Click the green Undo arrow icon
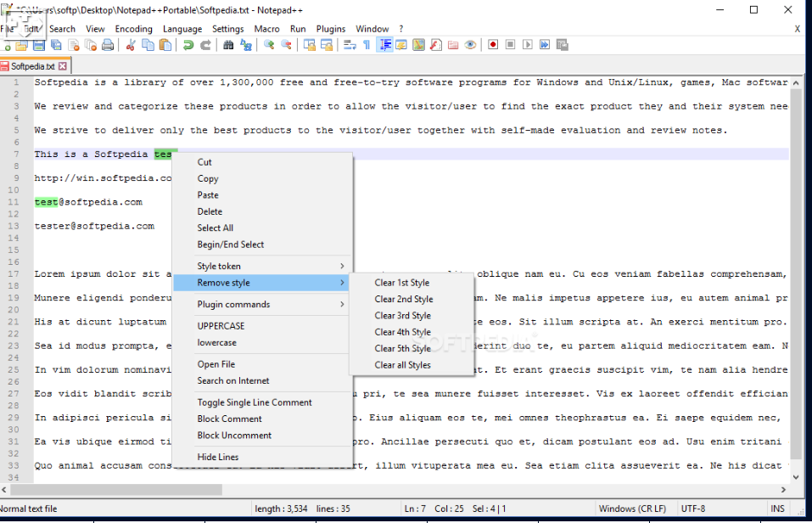Image resolution: width=812 pixels, height=523 pixels. (188, 46)
